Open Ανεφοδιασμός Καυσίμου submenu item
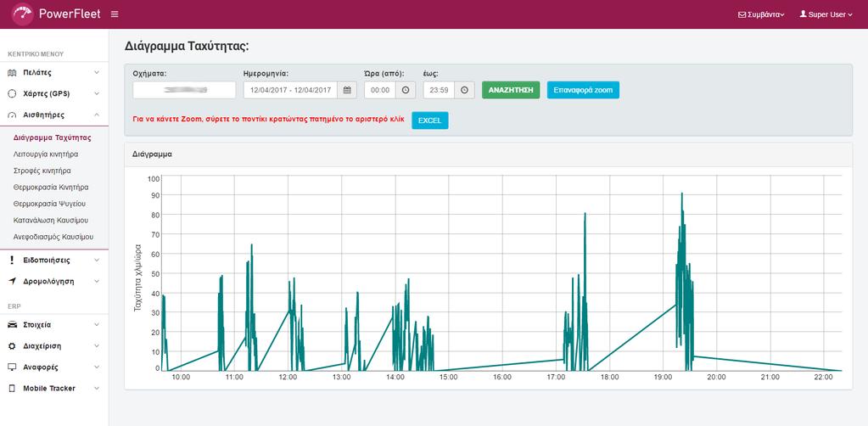The image size is (868, 426). pyautogui.click(x=53, y=237)
